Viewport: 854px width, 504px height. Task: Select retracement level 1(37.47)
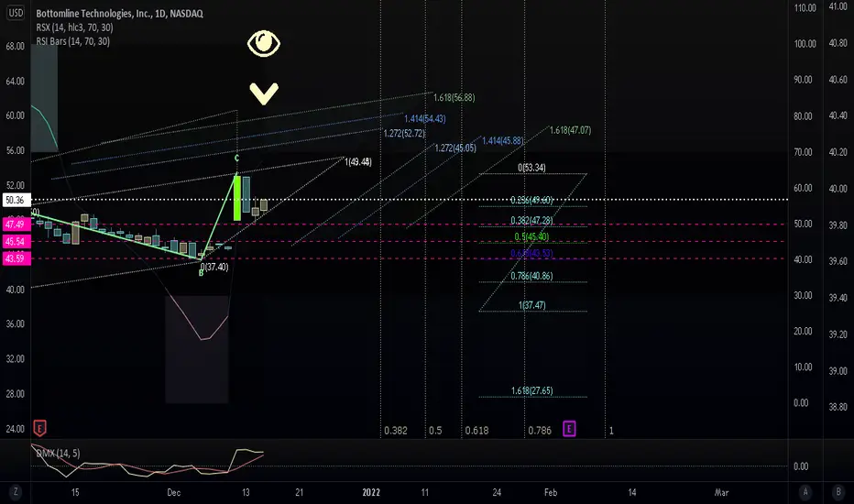coord(532,305)
